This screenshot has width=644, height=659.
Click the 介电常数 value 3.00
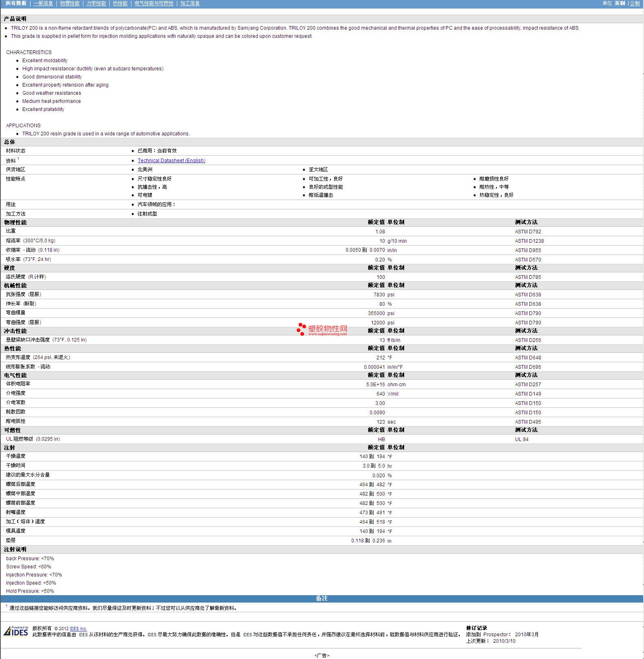pos(380,403)
